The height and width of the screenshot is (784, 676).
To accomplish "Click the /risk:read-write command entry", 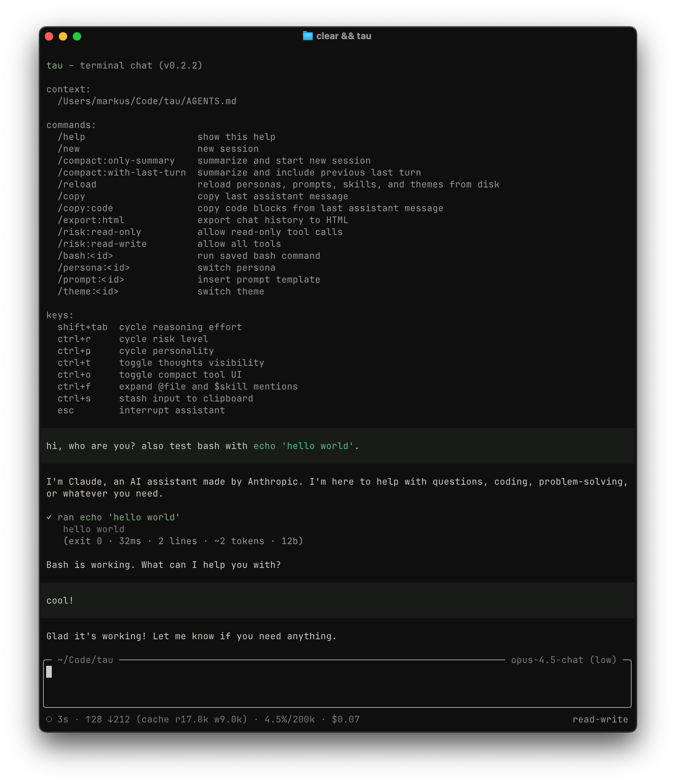I will coord(102,244).
